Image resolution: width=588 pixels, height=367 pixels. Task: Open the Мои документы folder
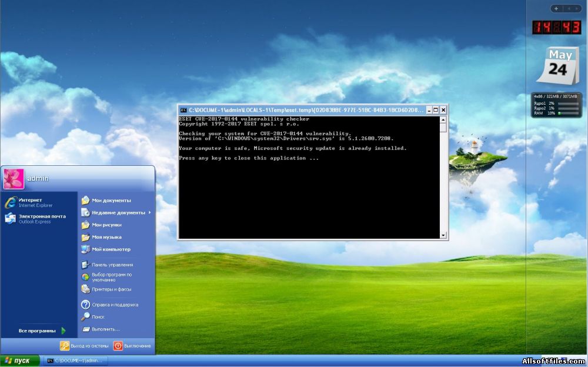tap(111, 201)
